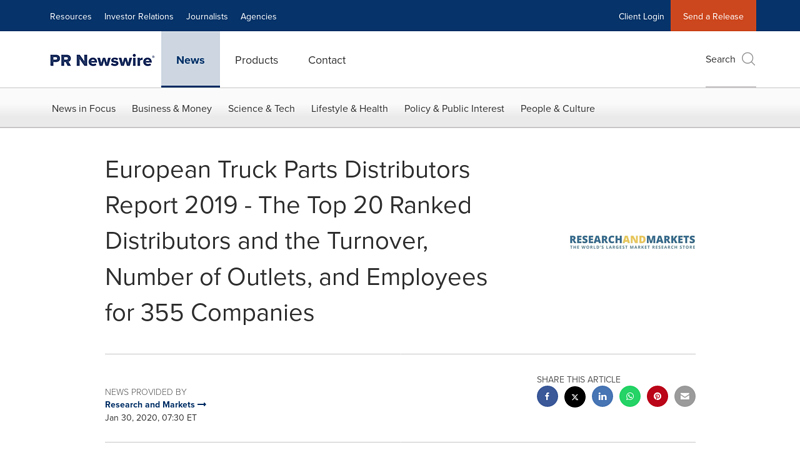The image size is (800, 450).
Task: Open Business & Money category
Action: [x=172, y=109]
